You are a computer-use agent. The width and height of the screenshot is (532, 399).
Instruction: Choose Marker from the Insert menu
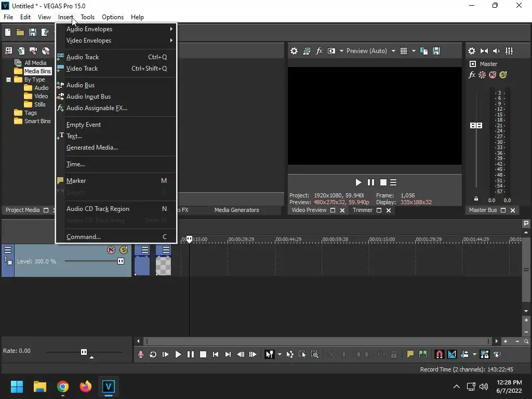(116, 181)
